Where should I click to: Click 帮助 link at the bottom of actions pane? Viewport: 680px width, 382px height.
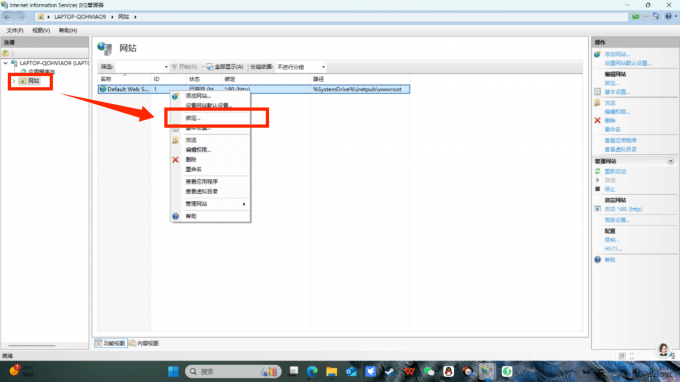pyautogui.click(x=610, y=260)
